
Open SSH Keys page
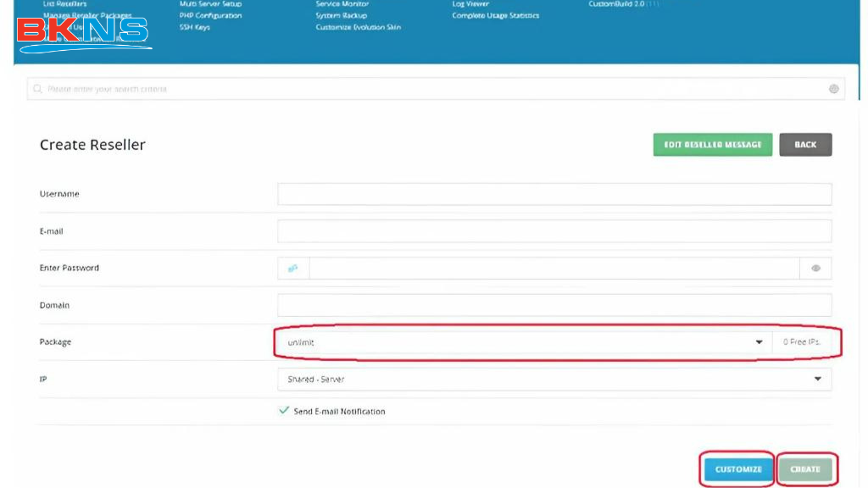[195, 27]
